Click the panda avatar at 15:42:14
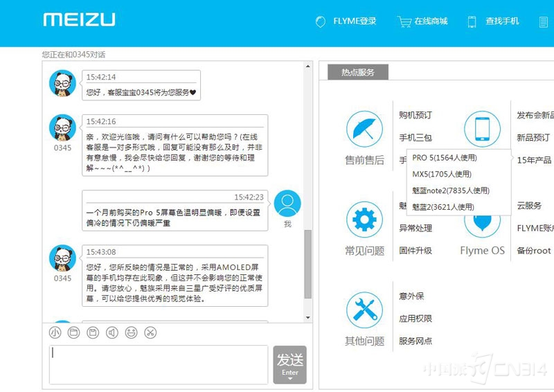This screenshot has height=392, width=554. (62, 83)
